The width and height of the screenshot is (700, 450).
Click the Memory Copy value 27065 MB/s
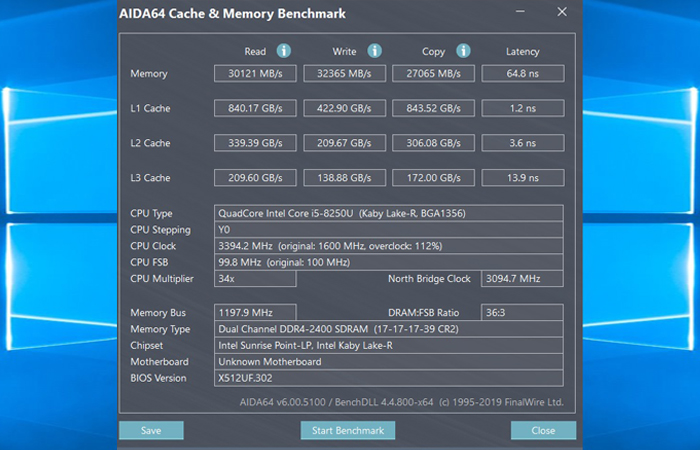coord(433,74)
